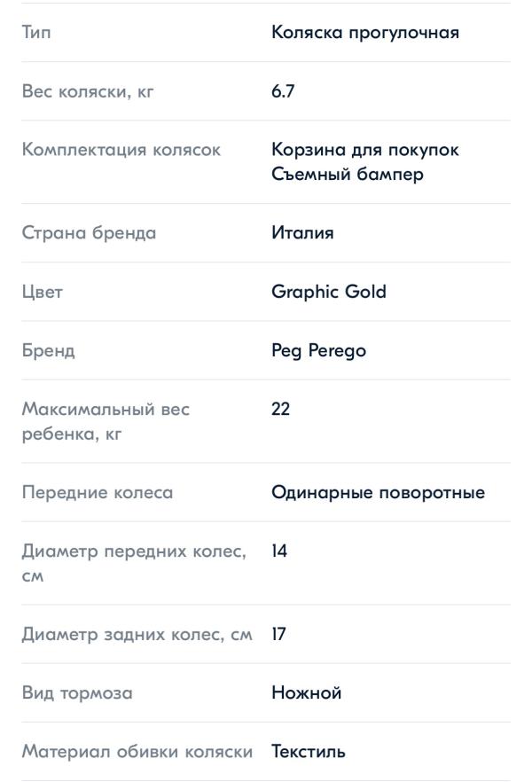Select front wheel diameter value 14

pyautogui.click(x=279, y=551)
